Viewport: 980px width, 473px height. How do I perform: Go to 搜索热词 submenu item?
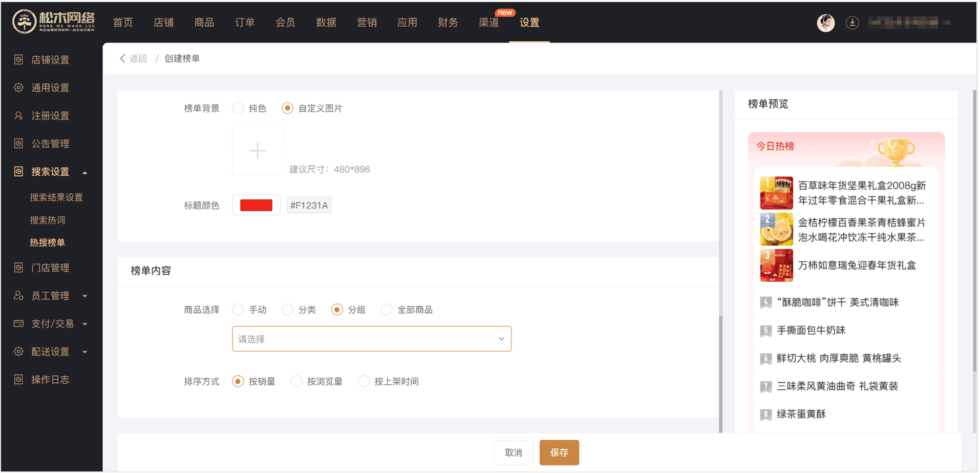click(47, 220)
